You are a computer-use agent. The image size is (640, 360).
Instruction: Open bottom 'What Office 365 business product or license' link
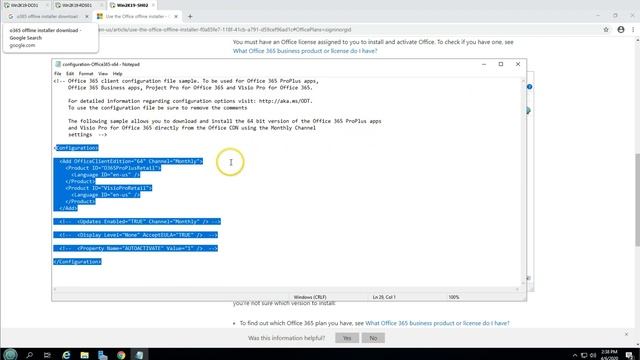click(x=437, y=323)
